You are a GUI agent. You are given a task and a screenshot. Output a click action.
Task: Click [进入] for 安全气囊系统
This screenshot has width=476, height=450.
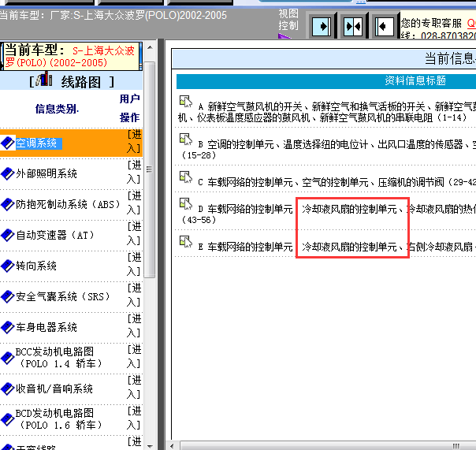tap(134, 296)
